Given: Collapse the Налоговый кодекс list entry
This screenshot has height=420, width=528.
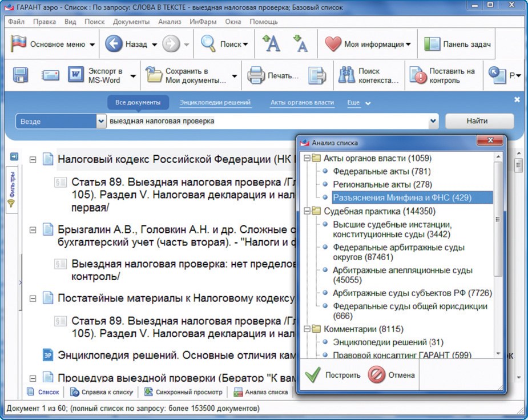Looking at the screenshot, I should [x=33, y=160].
